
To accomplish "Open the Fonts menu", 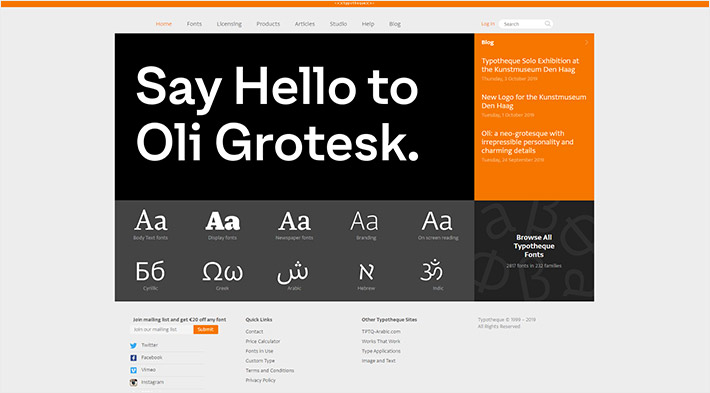I will 194,24.
